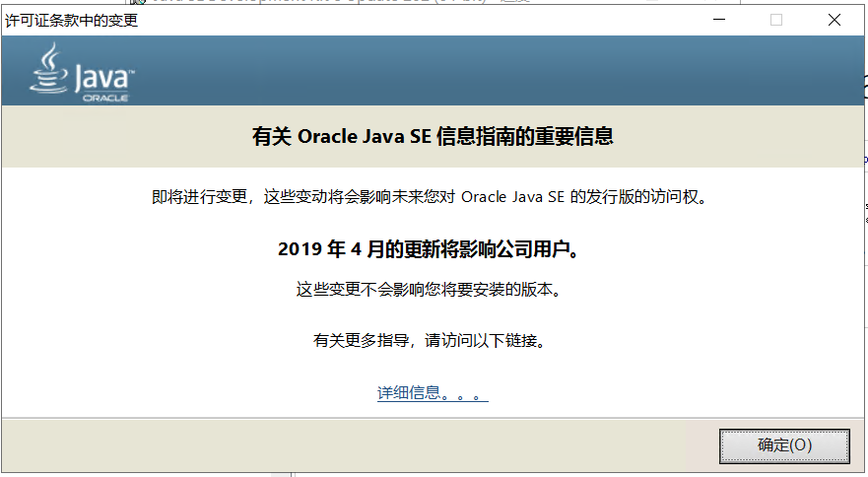This screenshot has width=868, height=477.
Task: Click the installer icon in the background window title
Action: (137, 3)
